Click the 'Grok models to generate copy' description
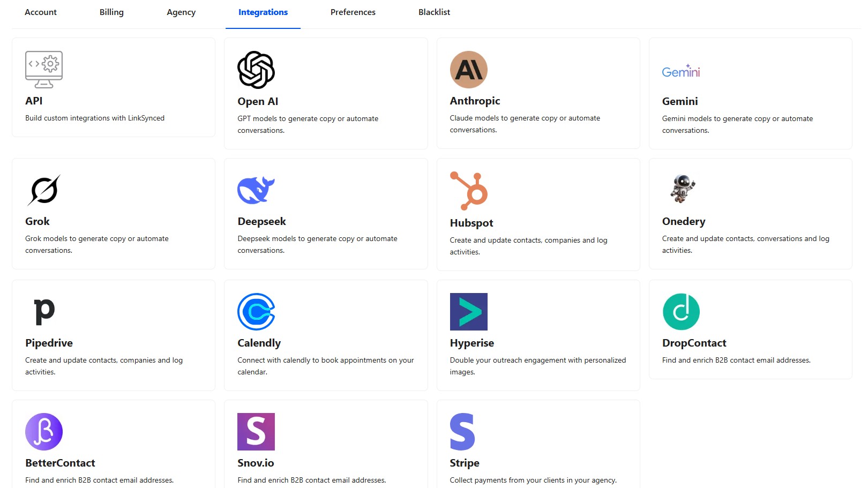Viewport: 868px width, 488px height. coord(97,244)
